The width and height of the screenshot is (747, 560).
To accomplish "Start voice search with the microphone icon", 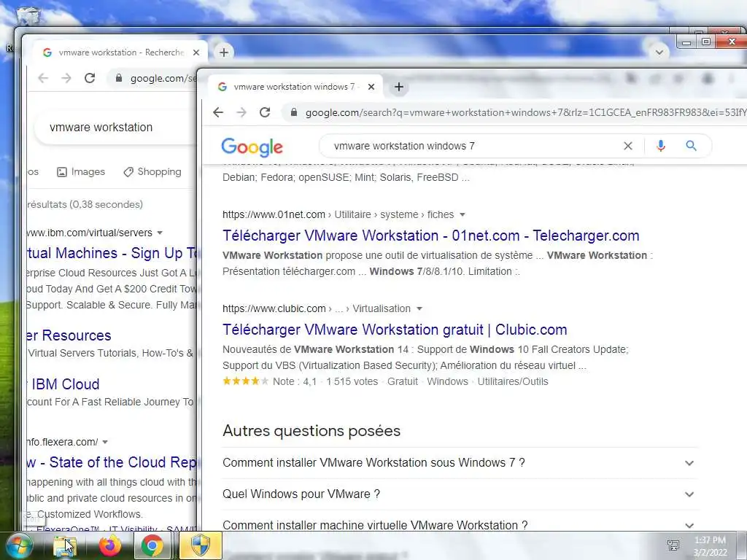I will pyautogui.click(x=660, y=146).
